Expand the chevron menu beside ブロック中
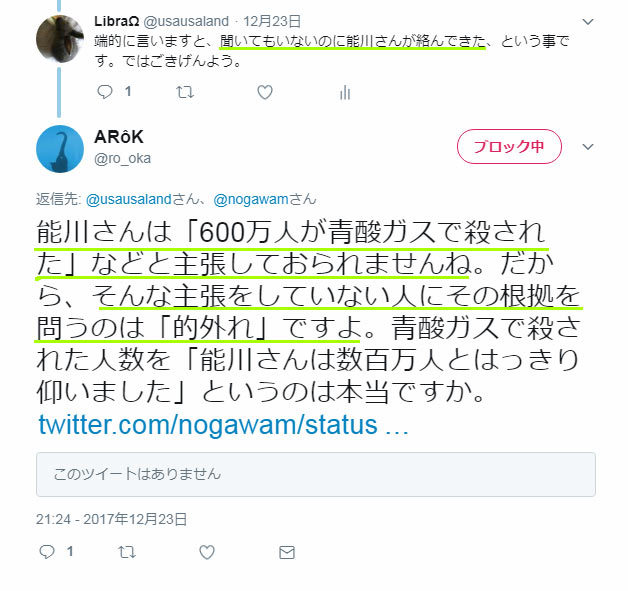628x591 pixels. pyautogui.click(x=588, y=147)
